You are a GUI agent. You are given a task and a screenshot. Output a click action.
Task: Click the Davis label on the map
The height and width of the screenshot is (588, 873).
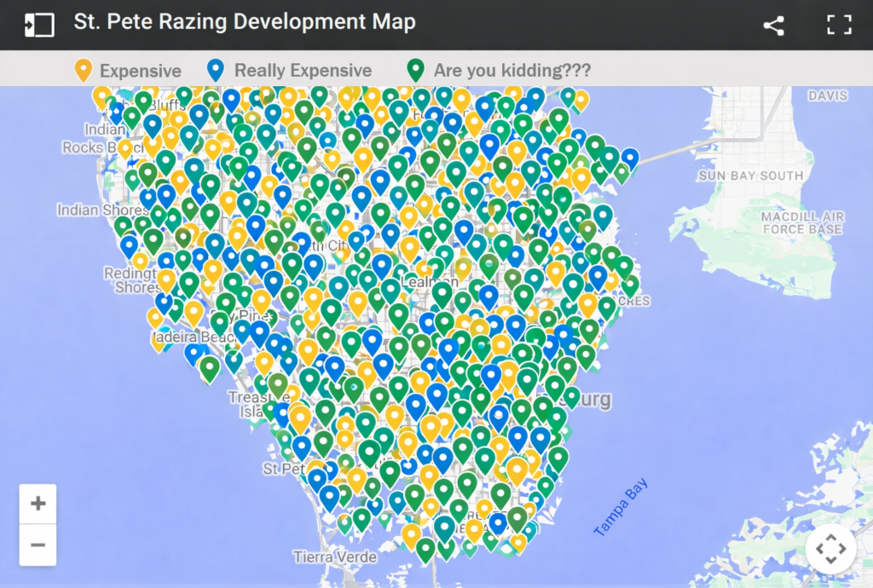click(828, 96)
